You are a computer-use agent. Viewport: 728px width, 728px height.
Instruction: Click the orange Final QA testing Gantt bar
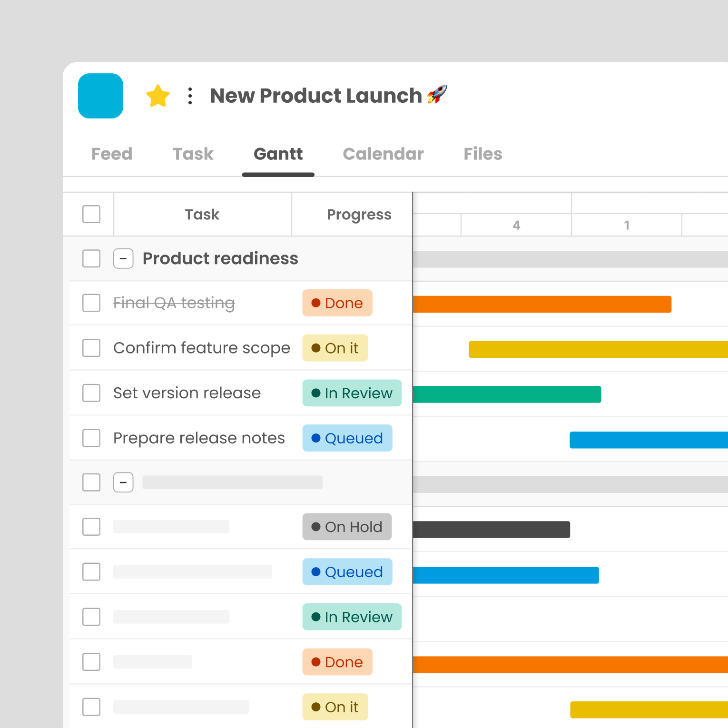542,305
